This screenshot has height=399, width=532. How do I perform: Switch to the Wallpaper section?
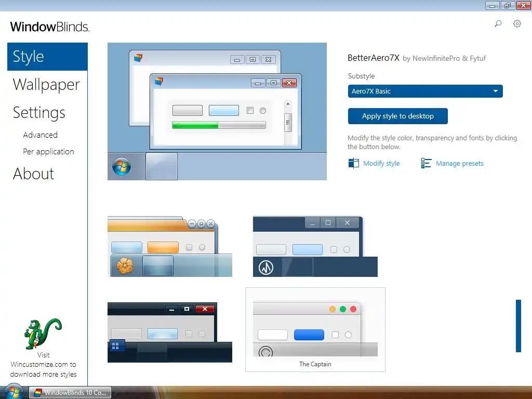pos(46,85)
